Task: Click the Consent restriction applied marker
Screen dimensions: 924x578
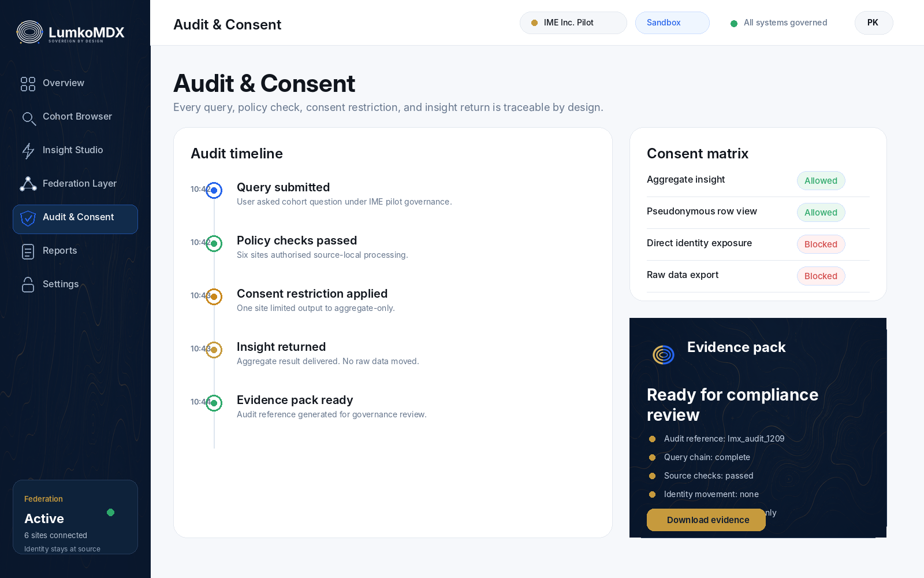Action: [214, 297]
